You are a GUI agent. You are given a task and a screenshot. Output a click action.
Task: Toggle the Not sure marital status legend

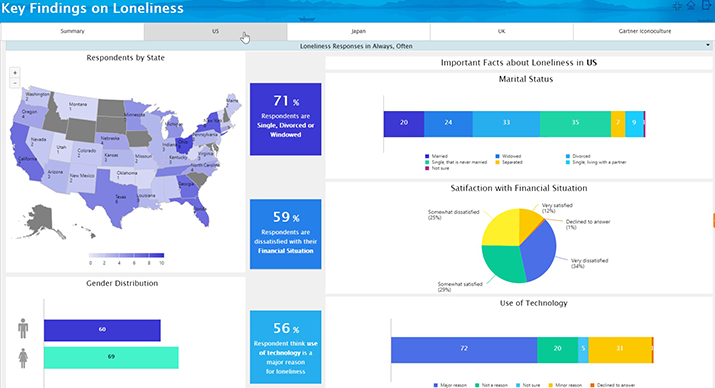click(x=437, y=168)
